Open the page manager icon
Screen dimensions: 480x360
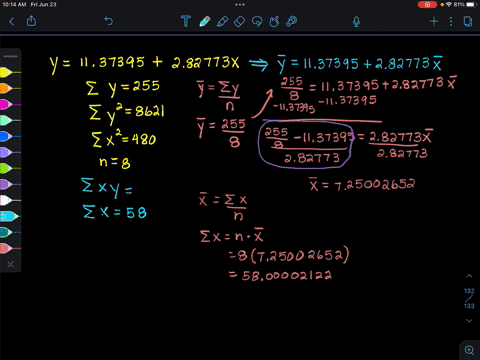[x=468, y=22]
